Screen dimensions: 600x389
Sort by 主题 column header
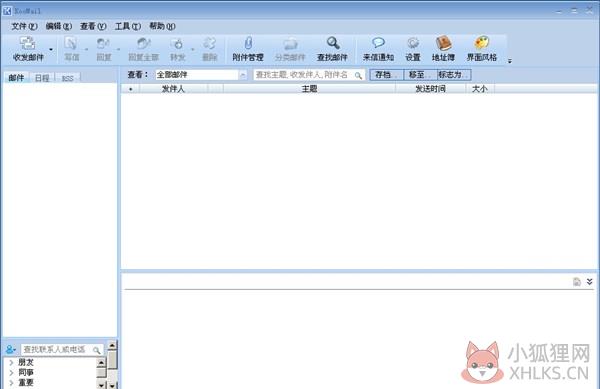pyautogui.click(x=309, y=89)
